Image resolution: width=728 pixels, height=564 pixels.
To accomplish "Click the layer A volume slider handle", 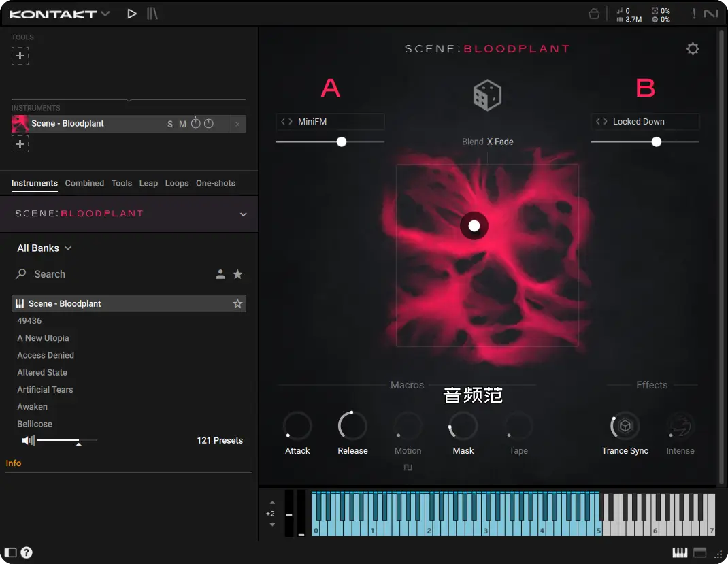I will 342,142.
